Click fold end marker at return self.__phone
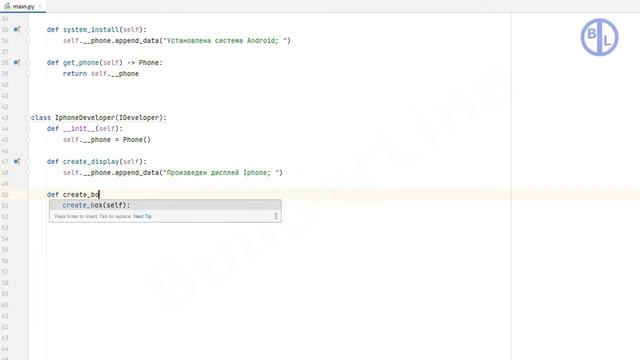640x360 pixels. click(x=28, y=73)
